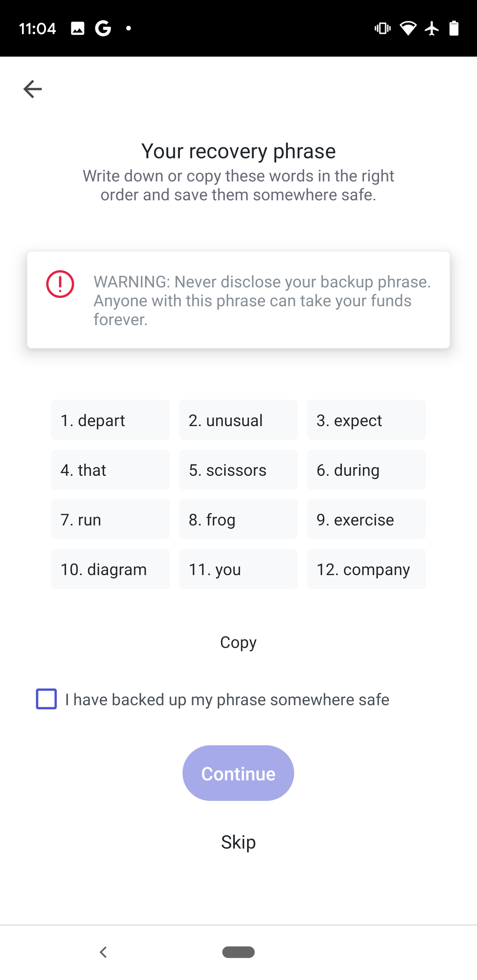The height and width of the screenshot is (980, 477).
Task: Click the home pill indicator at bottom
Action: point(238,952)
